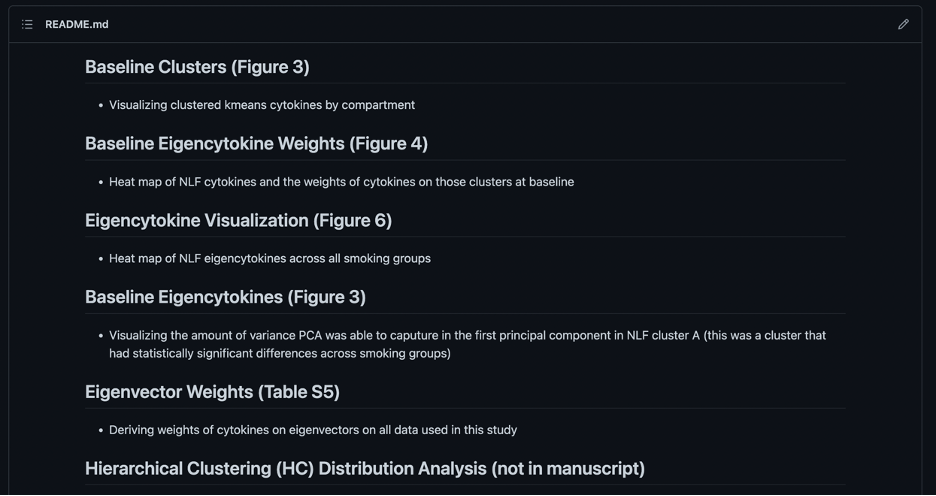The width and height of the screenshot is (936, 496).
Task: Click the bullet before "Deriving weights of cytokines"
Action: click(x=101, y=430)
